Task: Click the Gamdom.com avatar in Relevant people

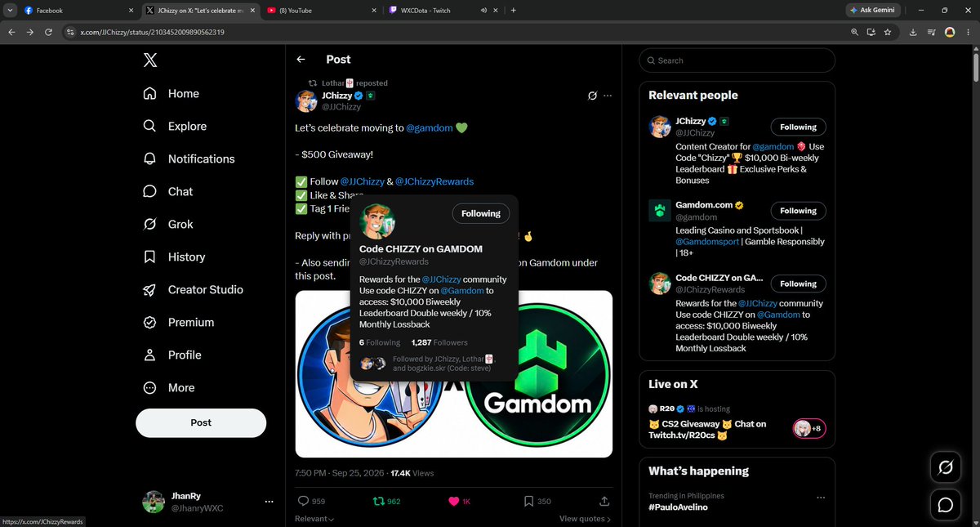Action: point(660,211)
